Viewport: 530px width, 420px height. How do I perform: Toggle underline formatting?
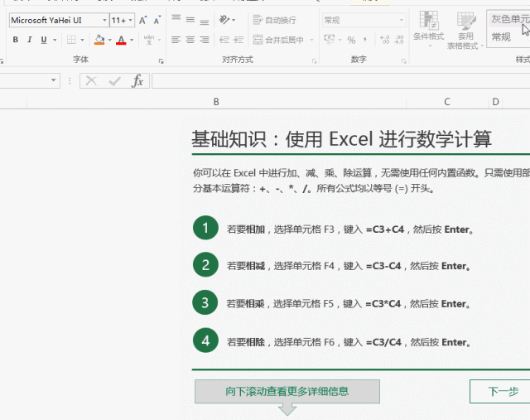[x=44, y=40]
